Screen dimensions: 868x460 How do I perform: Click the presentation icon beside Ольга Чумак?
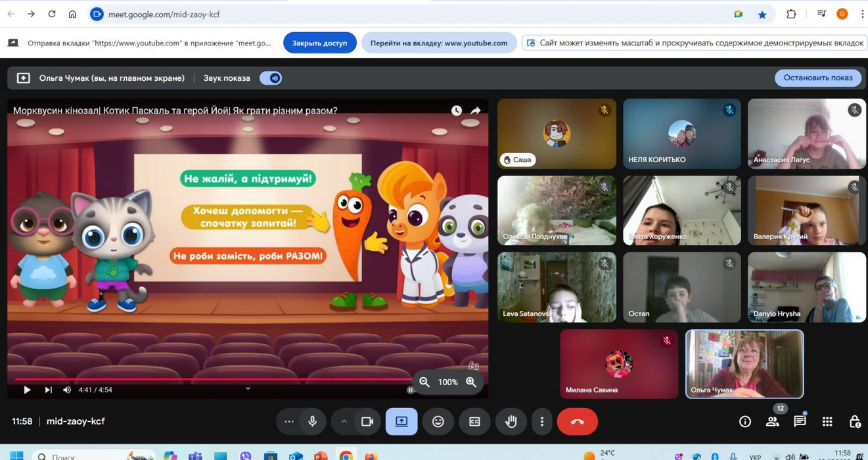[x=23, y=78]
